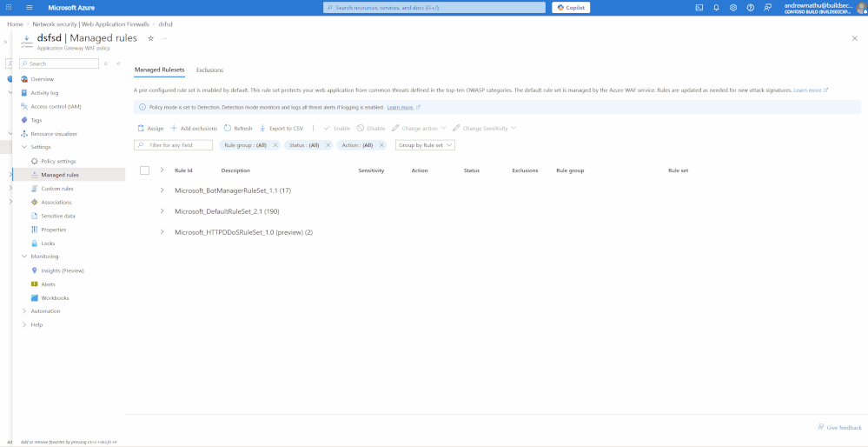Click the Filter for any field box
Screen dimensions: 868x447
173,145
